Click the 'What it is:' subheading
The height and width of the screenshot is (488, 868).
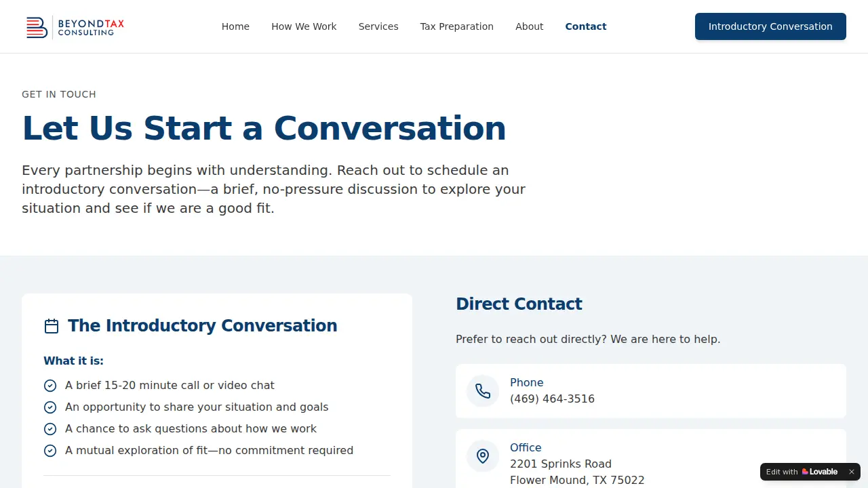tap(73, 361)
